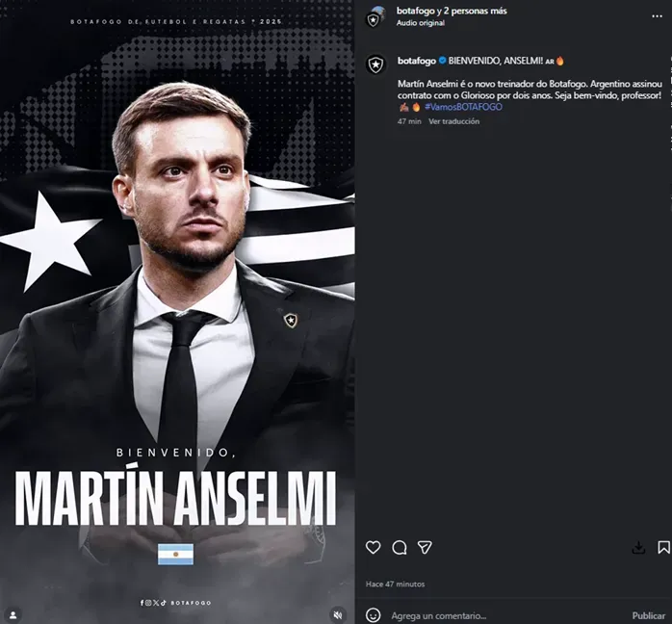
Task: Click the botafogo avatar beside the caption
Action: click(375, 65)
